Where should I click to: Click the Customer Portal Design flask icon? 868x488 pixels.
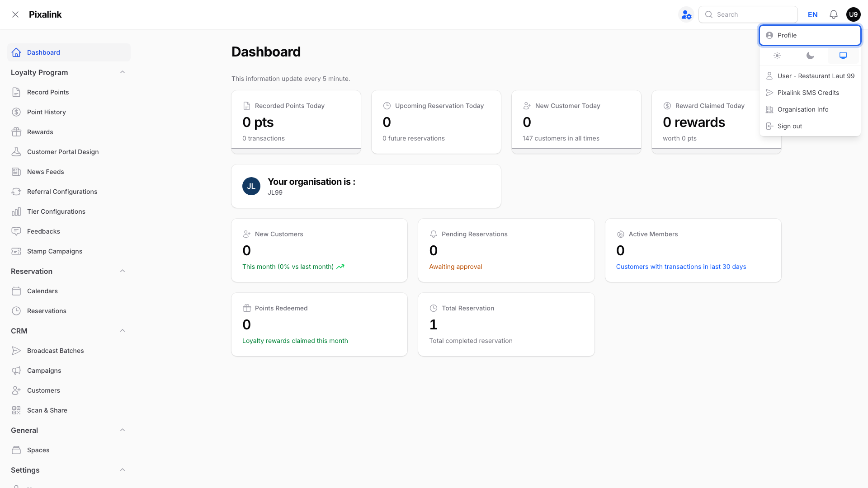point(16,152)
